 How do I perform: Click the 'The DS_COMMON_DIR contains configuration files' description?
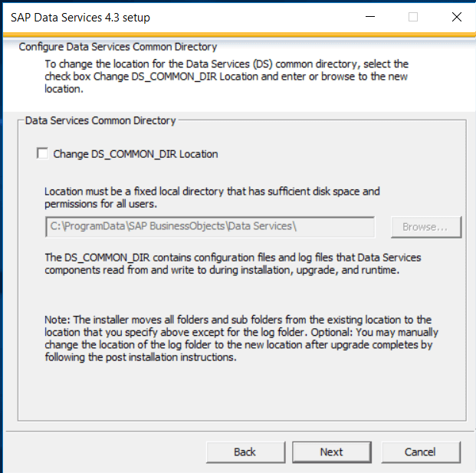tap(233, 264)
